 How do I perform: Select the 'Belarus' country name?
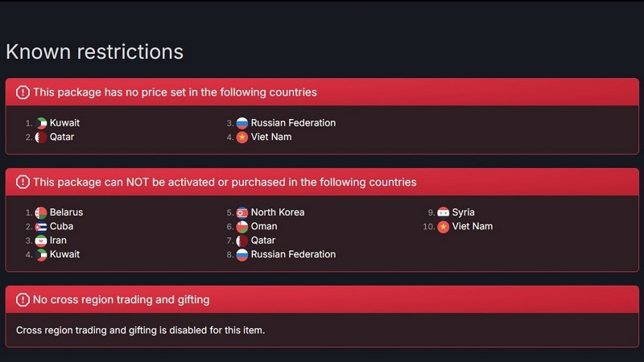(x=66, y=212)
